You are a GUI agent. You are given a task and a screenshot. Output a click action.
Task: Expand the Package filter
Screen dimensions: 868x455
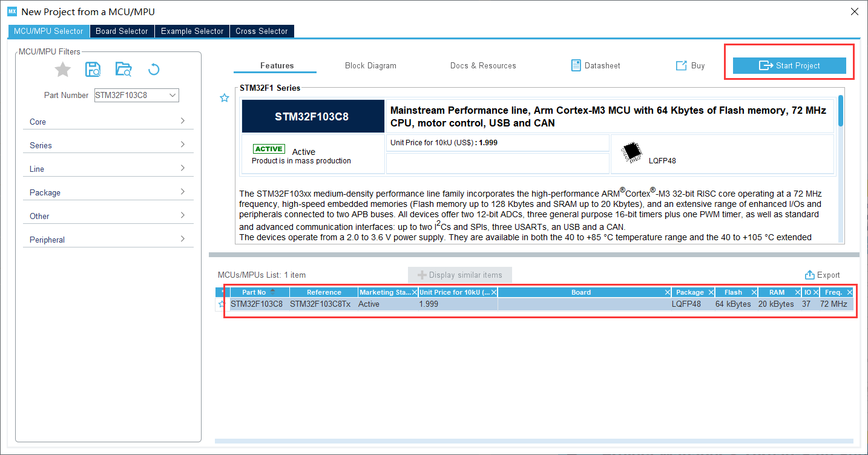click(x=109, y=192)
